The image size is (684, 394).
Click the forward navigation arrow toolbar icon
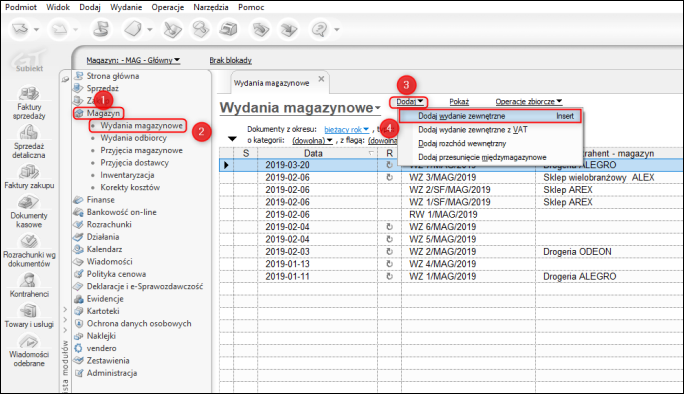pos(59,29)
